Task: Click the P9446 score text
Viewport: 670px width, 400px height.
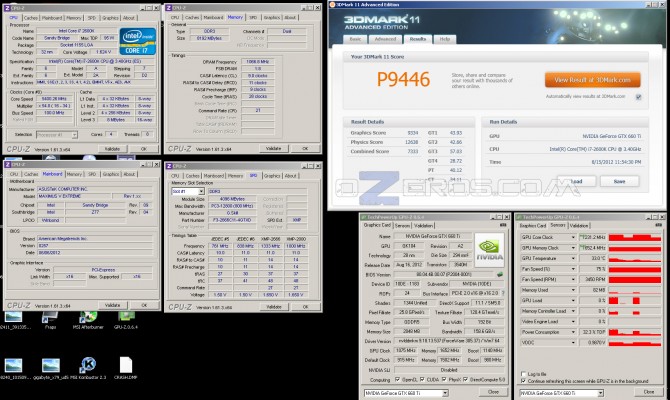Action: point(403,79)
